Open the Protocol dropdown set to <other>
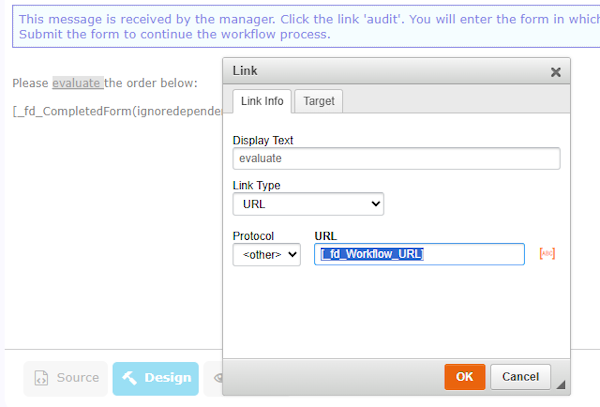600x407 pixels. click(x=267, y=254)
